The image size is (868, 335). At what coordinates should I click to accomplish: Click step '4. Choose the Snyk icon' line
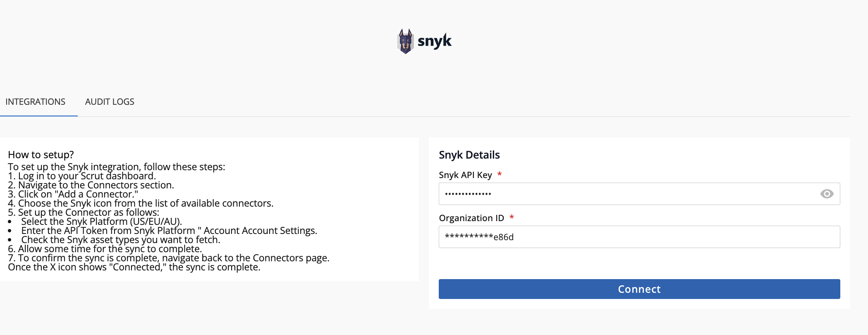coord(141,203)
